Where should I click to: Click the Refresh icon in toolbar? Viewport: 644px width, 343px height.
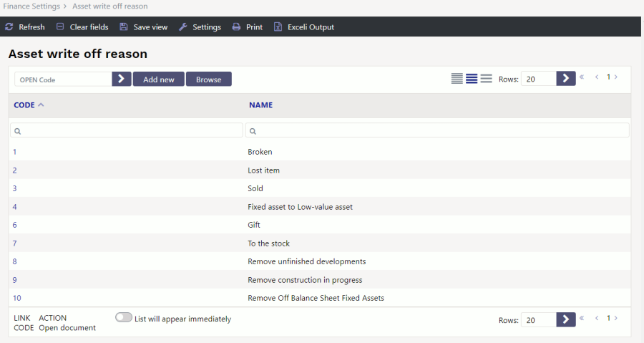9,26
